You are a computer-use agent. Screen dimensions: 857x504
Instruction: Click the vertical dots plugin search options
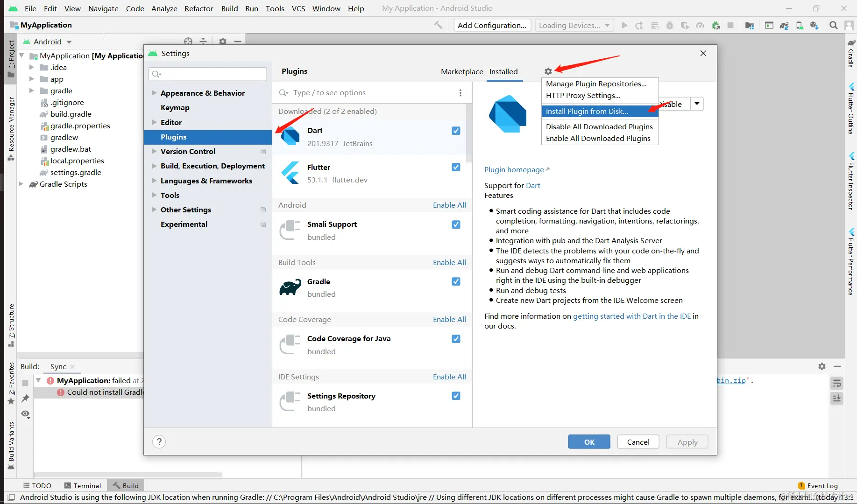pos(460,93)
